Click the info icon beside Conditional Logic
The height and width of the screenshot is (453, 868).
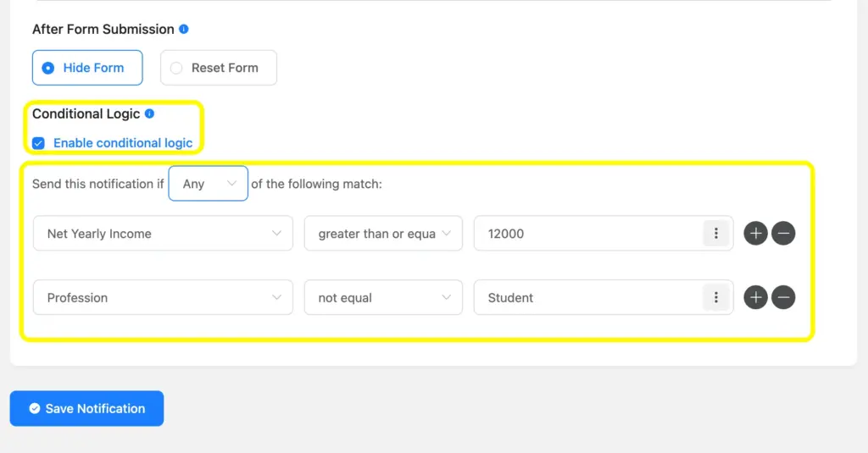point(149,113)
